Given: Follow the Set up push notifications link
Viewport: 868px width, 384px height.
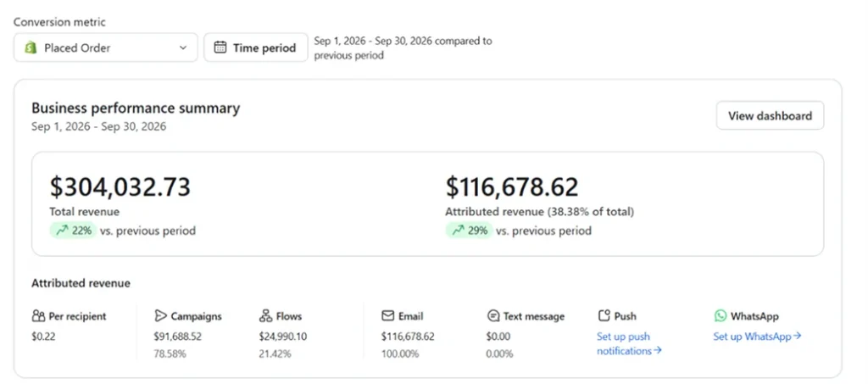Looking at the screenshot, I should [x=630, y=343].
